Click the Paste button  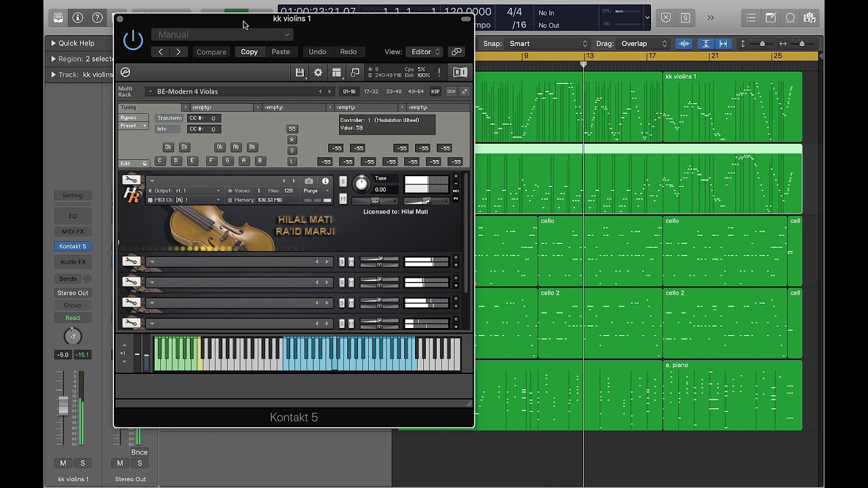(x=281, y=52)
